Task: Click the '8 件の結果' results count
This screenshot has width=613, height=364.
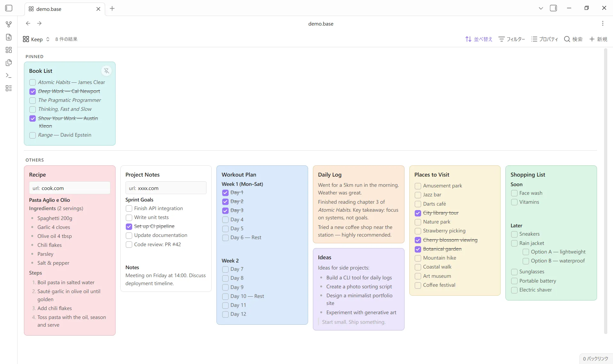Action: coord(66,39)
